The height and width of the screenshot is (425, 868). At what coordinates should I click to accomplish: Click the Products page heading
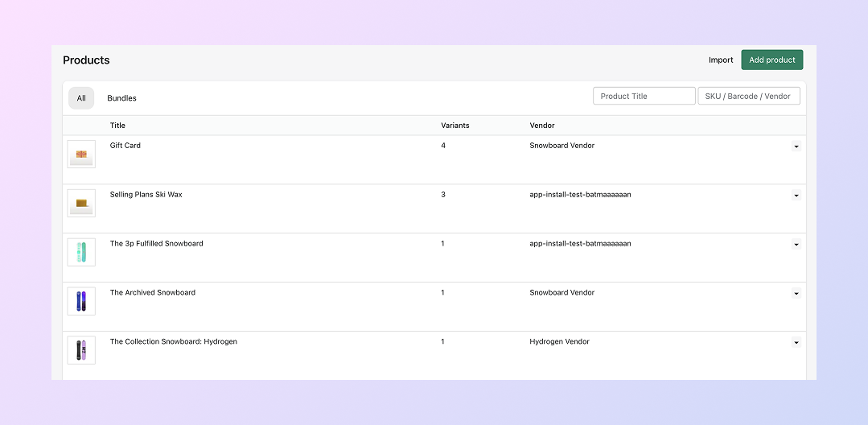point(86,60)
